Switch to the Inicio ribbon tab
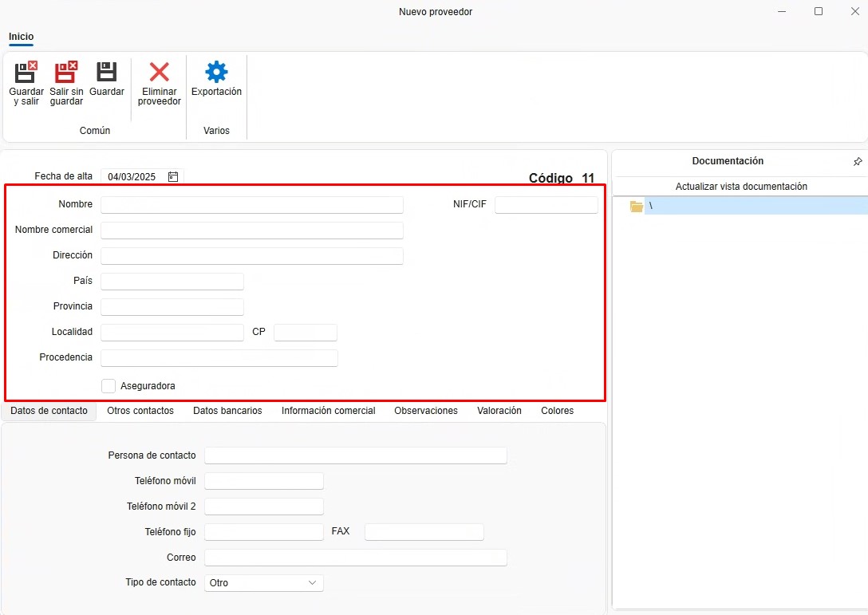Screen dimensions: 868x615 pos(21,37)
